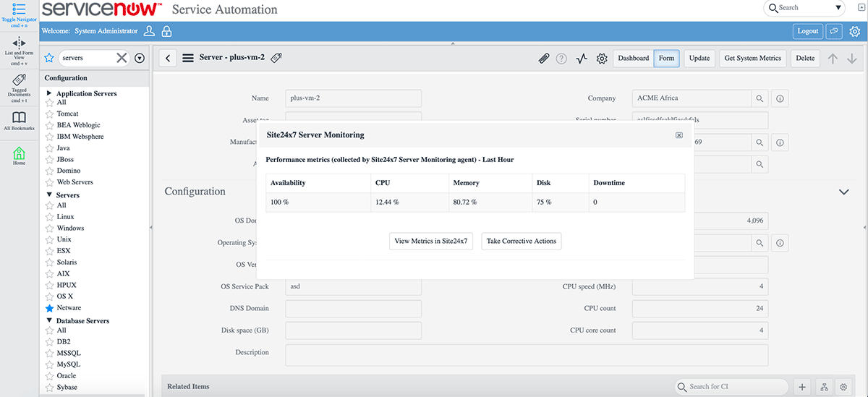Viewport: 868px width, 397px height.
Task: Open the form personalization gear icon
Action: pos(602,59)
